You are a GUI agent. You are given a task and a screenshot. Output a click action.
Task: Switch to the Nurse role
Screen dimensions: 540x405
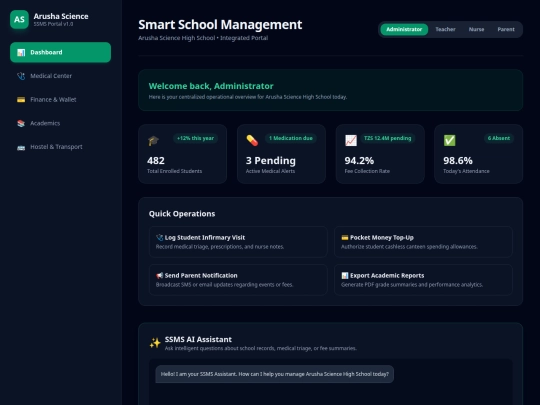pyautogui.click(x=476, y=30)
